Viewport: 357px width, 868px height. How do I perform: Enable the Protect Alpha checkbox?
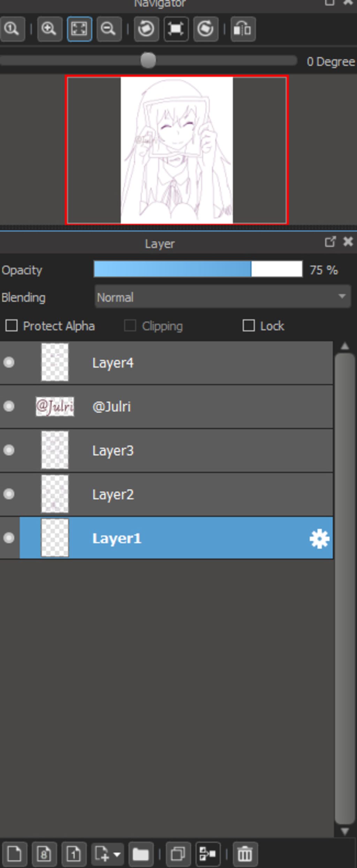tap(12, 326)
